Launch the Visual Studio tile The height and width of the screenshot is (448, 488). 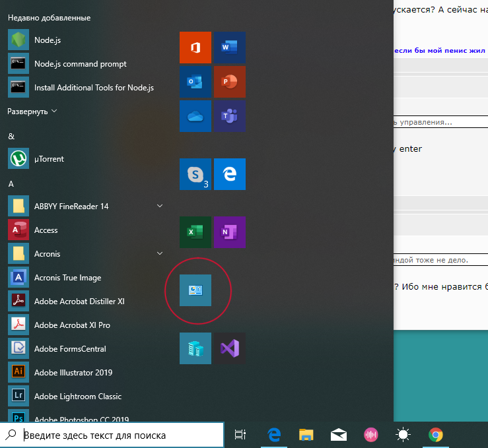coord(230,348)
